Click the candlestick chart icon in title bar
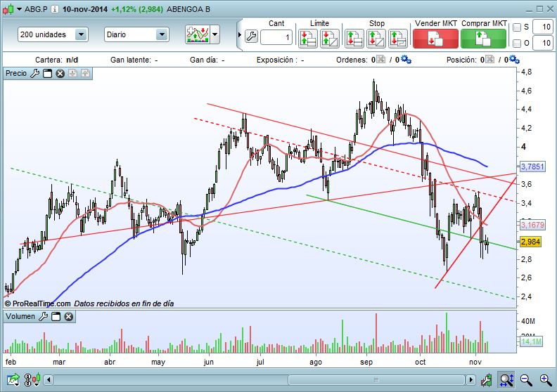This screenshot has height=392, width=557. [8, 9]
